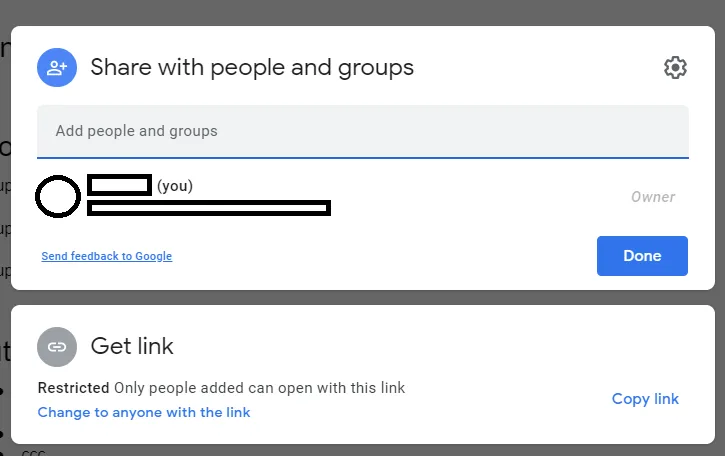
Task: Click the Only people added can open text
Action: (260, 387)
